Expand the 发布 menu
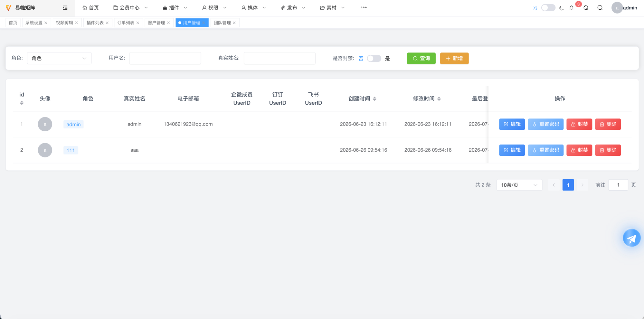The image size is (644, 319). pyautogui.click(x=293, y=8)
